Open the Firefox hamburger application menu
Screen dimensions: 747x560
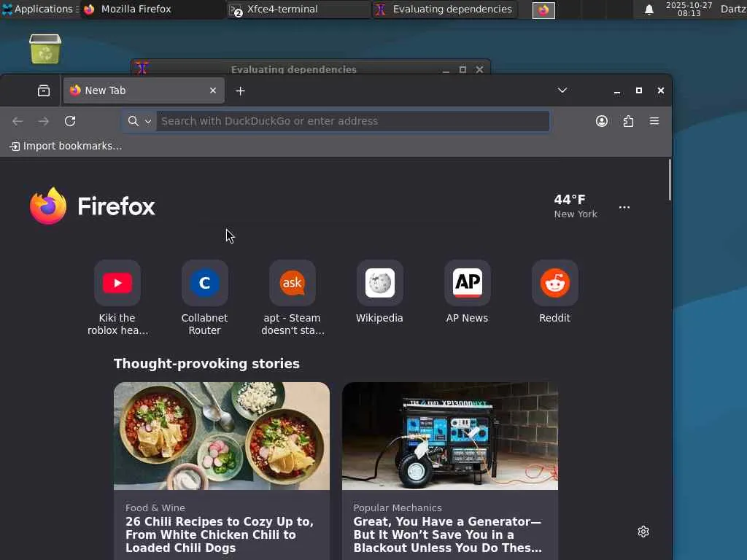point(654,121)
